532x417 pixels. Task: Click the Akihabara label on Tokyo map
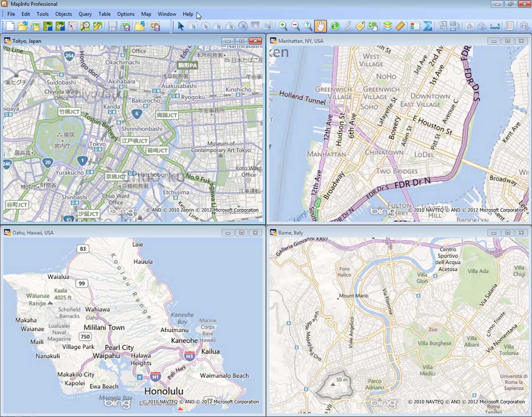[x=122, y=82]
